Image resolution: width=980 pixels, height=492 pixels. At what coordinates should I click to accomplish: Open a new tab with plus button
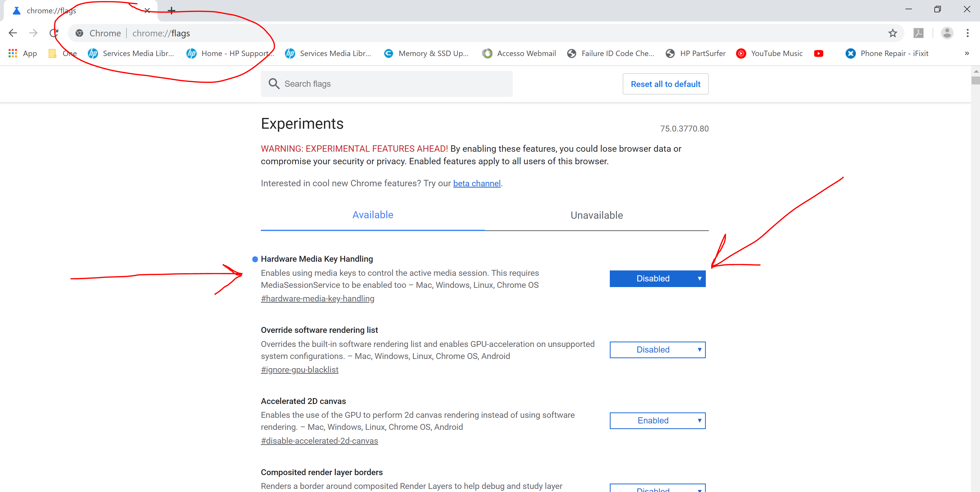pos(172,11)
